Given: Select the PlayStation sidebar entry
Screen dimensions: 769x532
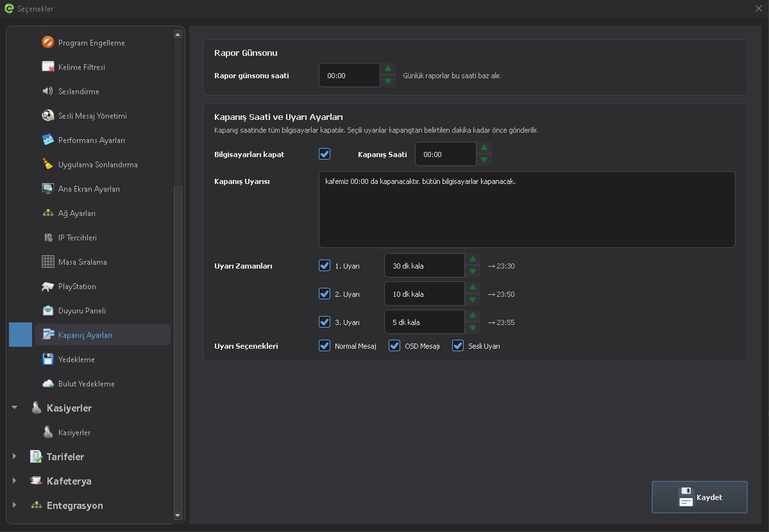Looking at the screenshot, I should [103, 287].
